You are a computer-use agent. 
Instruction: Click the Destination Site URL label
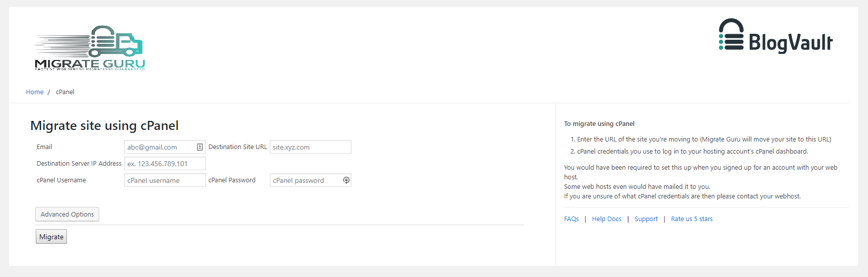[x=238, y=147]
